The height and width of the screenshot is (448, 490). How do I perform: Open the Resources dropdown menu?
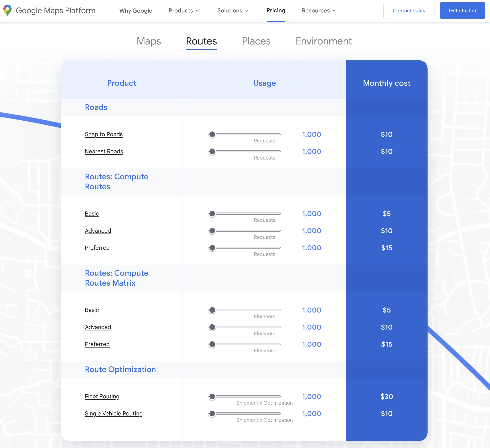click(319, 11)
